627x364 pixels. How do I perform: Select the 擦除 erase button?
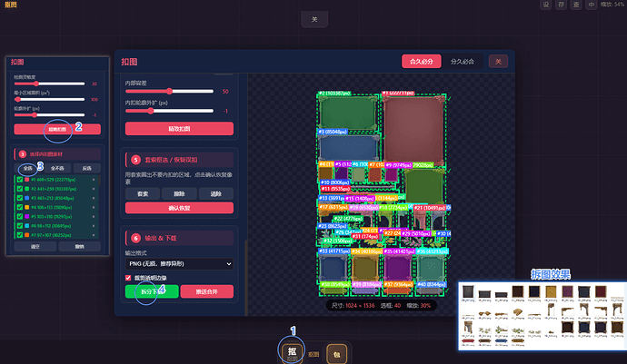[179, 193]
